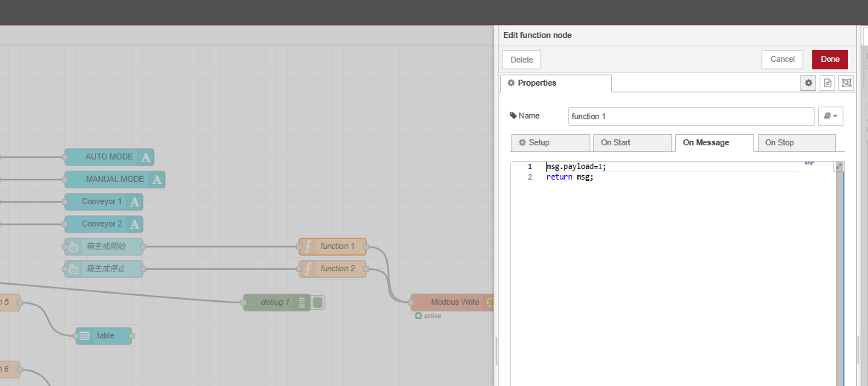This screenshot has width=868, height=386.
Task: Switch to the Setup tab
Action: (x=550, y=142)
